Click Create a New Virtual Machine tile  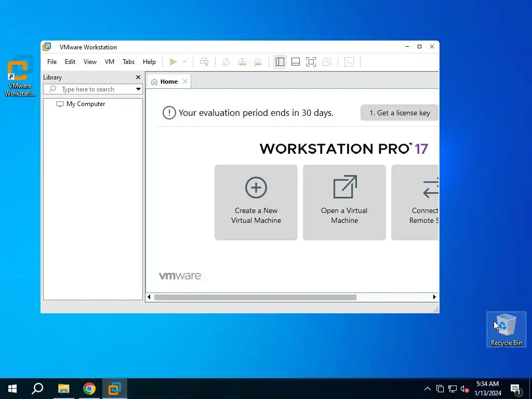pos(256,203)
